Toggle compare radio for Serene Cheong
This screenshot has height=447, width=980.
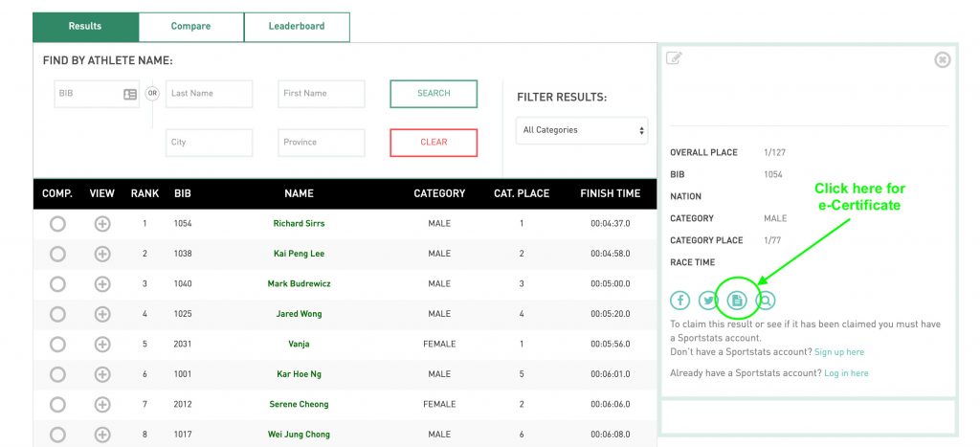57,405
